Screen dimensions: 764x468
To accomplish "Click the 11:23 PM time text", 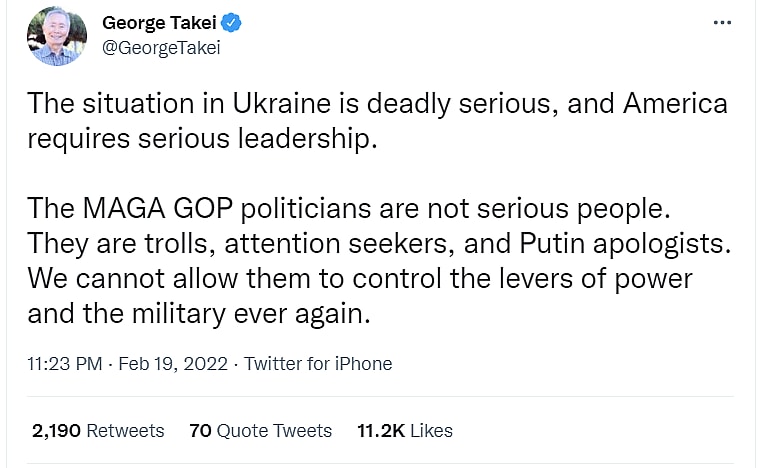I will 65,364.
